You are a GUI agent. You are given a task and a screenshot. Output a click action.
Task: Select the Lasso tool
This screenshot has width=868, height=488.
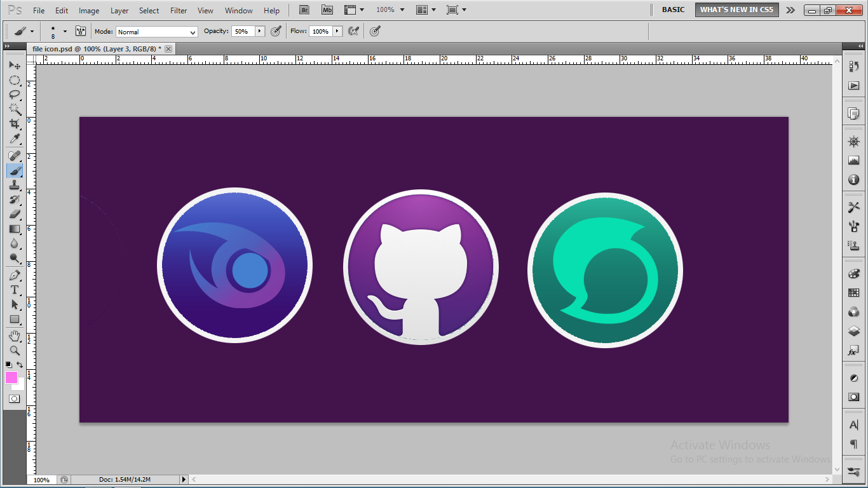pyautogui.click(x=14, y=95)
